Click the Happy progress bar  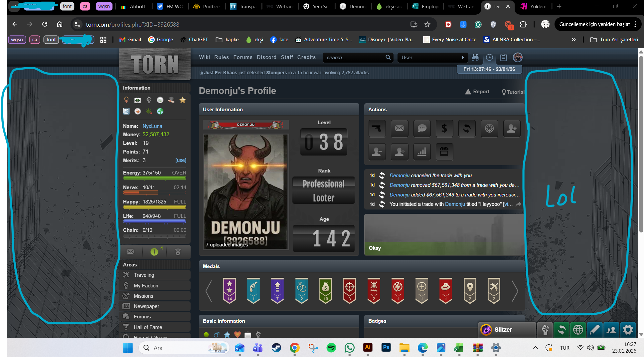[155, 207]
